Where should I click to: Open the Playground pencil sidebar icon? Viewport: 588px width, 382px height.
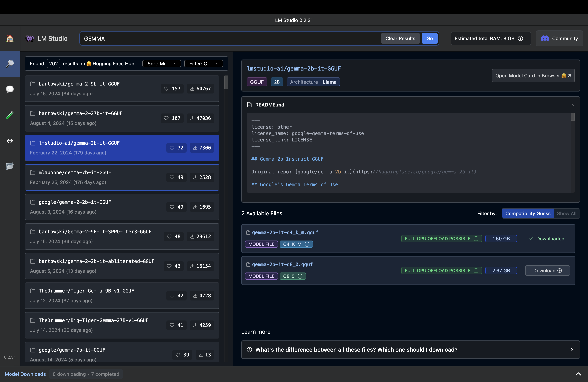10,115
